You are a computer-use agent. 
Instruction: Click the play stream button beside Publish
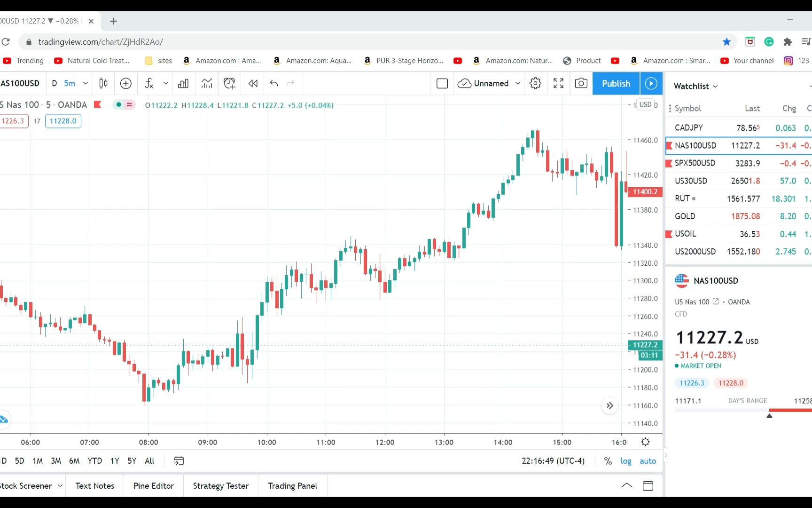(x=651, y=83)
